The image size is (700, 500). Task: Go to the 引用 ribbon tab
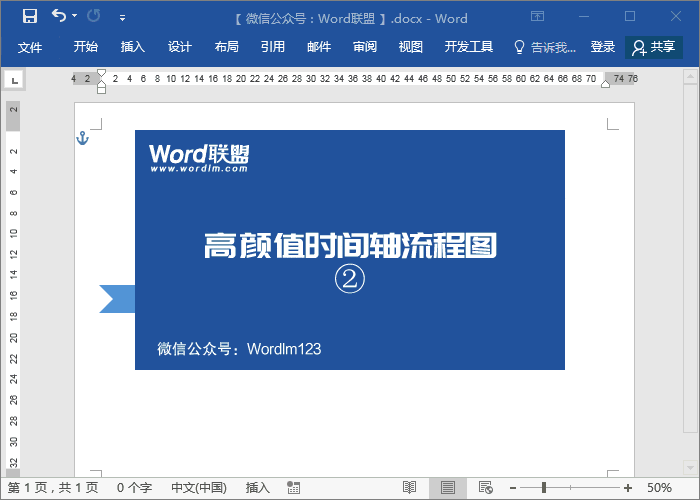[x=273, y=46]
